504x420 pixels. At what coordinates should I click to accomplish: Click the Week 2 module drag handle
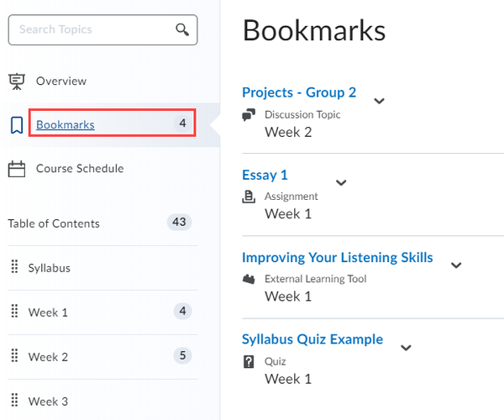click(14, 355)
